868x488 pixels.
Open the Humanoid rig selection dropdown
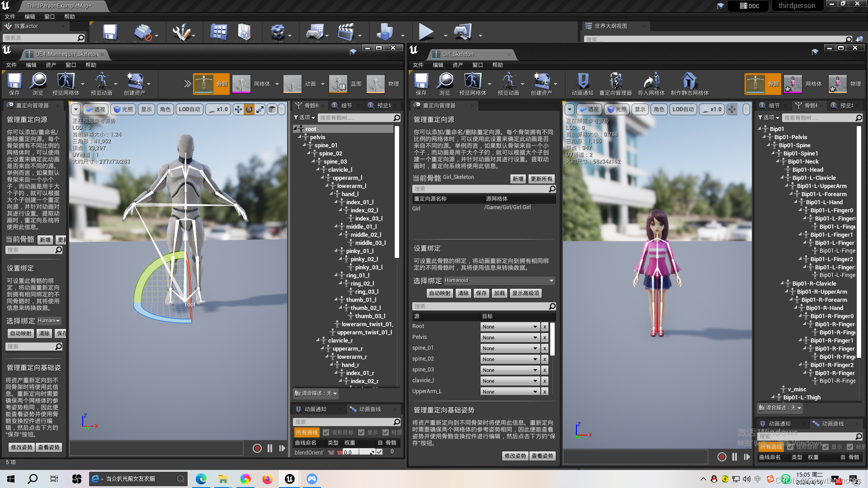tap(499, 281)
